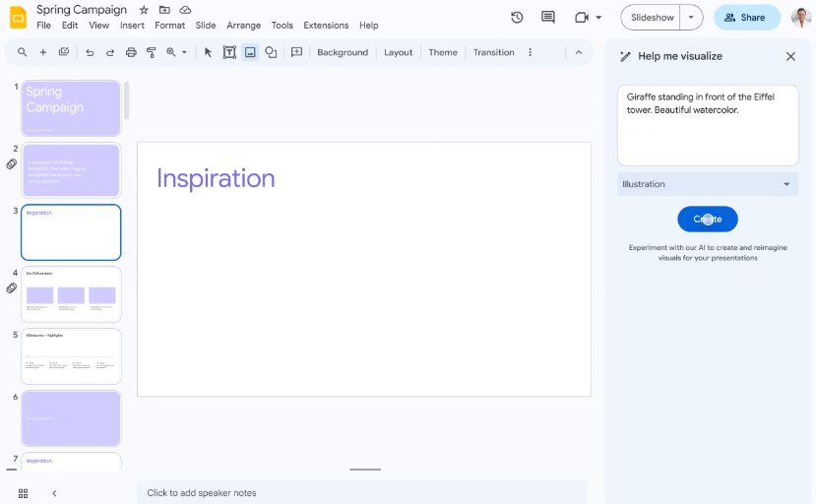Click the Create button
This screenshot has width=816, height=504.
tap(707, 219)
